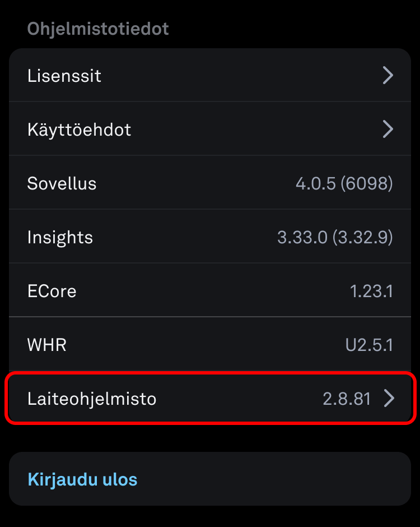Select the Käyttöehdot label
The height and width of the screenshot is (527, 420).
click(79, 130)
